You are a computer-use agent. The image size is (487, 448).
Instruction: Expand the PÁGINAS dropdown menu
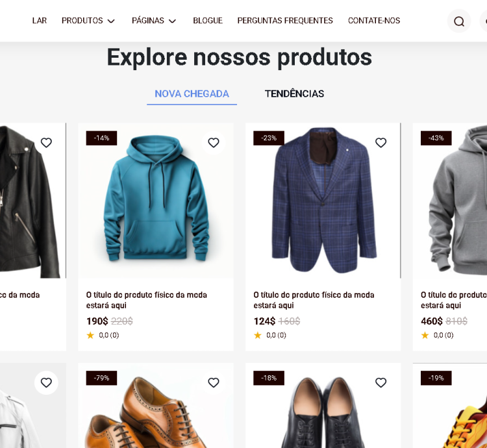(x=154, y=21)
